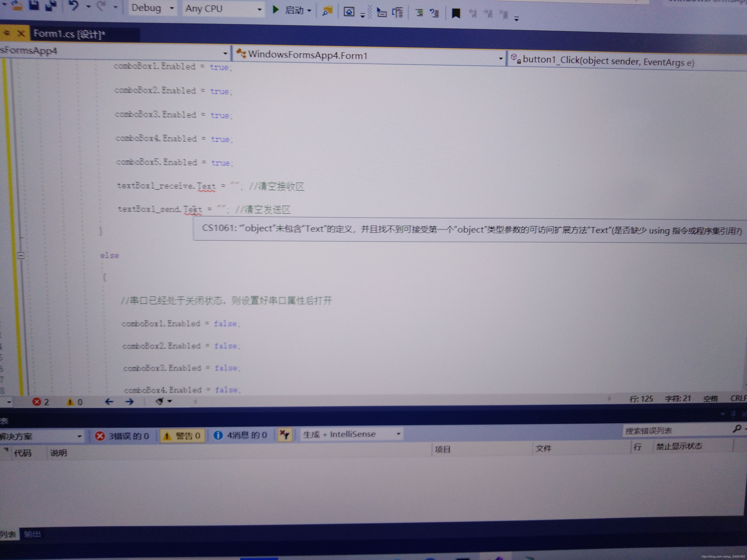Image resolution: width=747 pixels, height=560 pixels.
Task: Open the button1_Click member dropdown
Action: (x=627, y=61)
